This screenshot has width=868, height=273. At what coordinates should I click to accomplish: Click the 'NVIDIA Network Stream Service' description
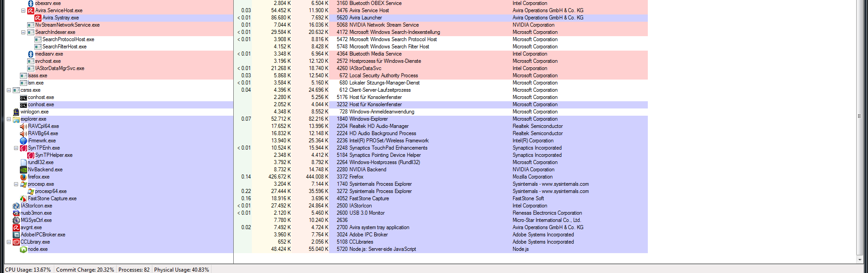pyautogui.click(x=384, y=25)
